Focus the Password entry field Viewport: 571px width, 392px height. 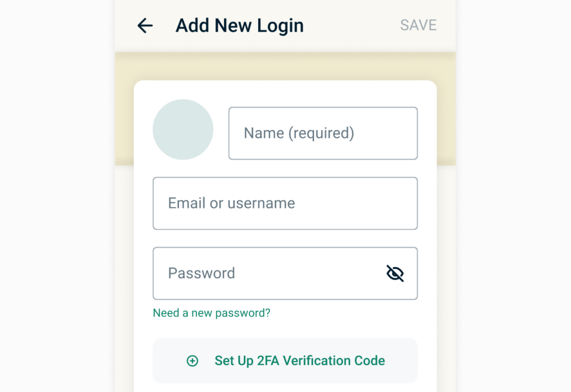pos(251,273)
